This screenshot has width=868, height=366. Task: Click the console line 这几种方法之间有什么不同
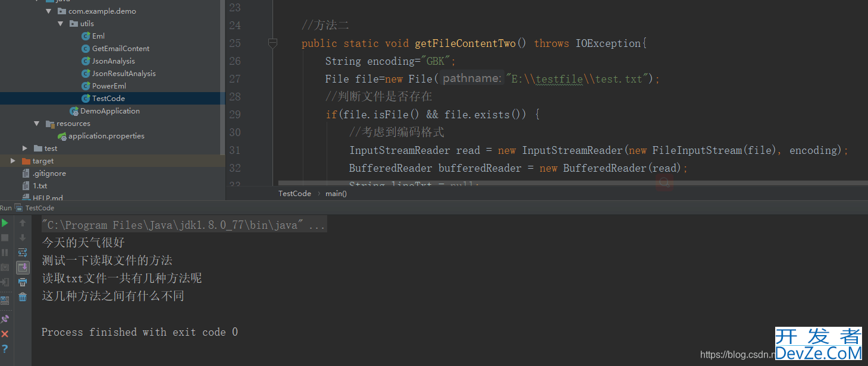[x=113, y=296]
